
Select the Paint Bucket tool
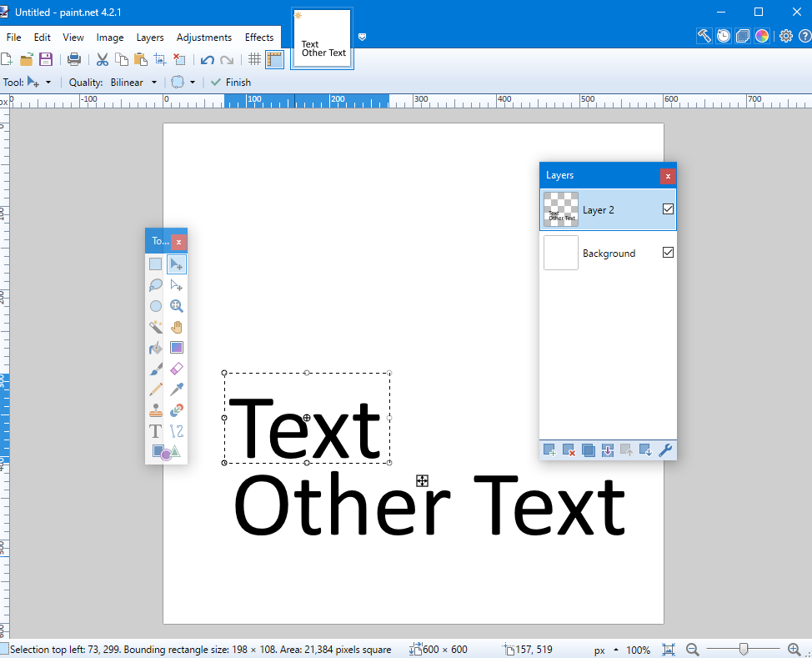click(155, 348)
